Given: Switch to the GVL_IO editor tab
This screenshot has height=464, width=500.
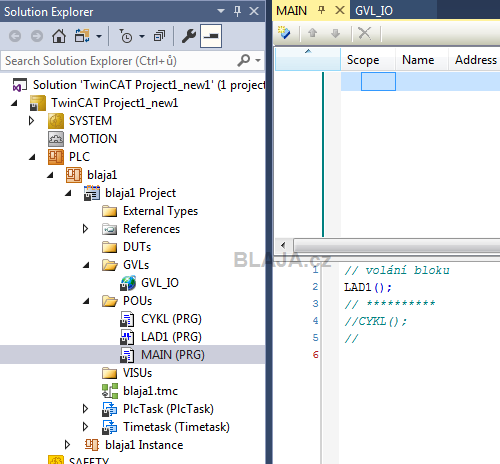Looking at the screenshot, I should coord(374,11).
